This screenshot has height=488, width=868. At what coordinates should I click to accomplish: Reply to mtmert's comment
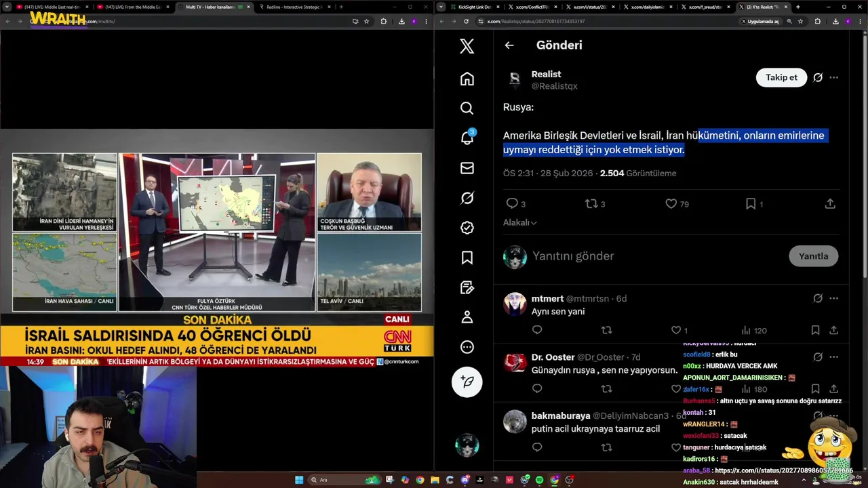click(537, 330)
